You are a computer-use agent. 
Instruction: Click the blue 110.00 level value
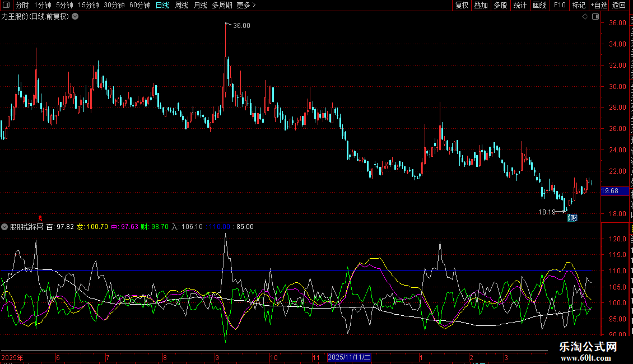pyautogui.click(x=220, y=227)
